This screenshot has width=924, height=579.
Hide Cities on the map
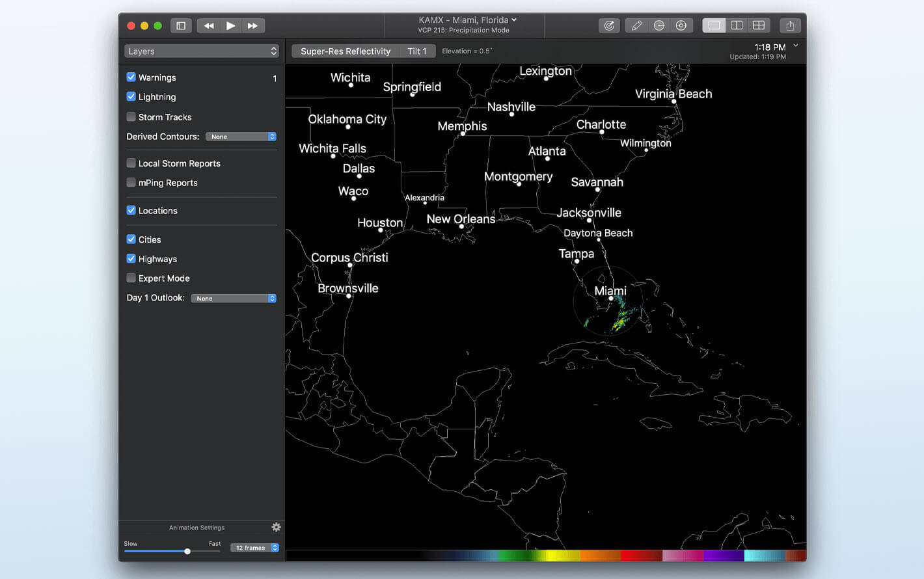(131, 239)
